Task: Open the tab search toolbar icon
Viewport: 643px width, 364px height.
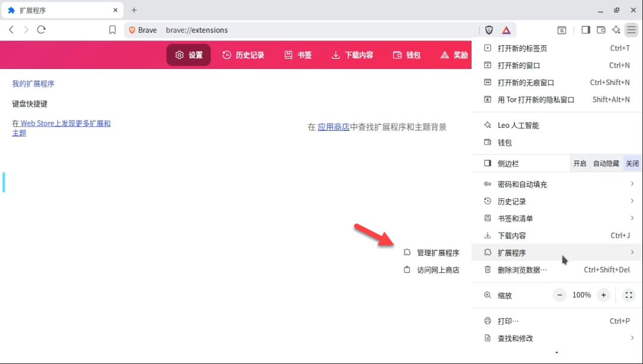Action: (562, 30)
